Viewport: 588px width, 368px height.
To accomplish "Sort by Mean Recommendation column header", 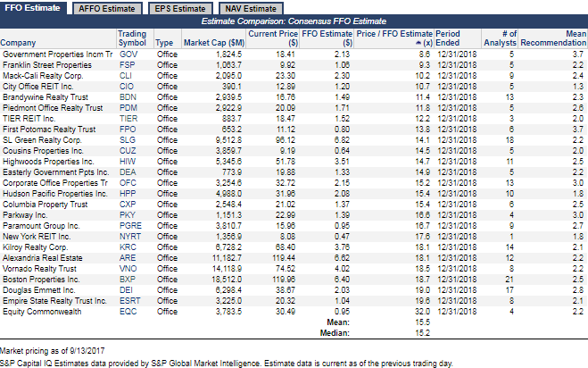I will click(553, 38).
